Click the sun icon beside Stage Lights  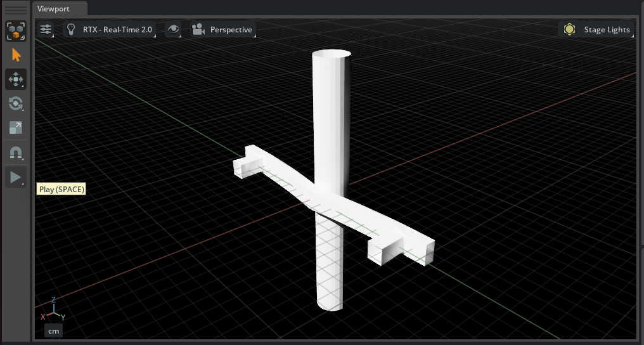(569, 30)
